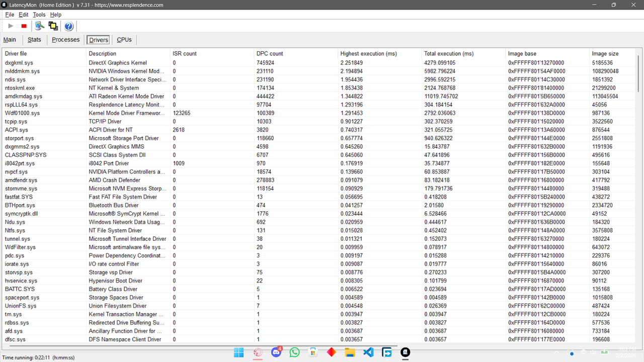
Task: Select the BATTC.SYS driver row
Action: pos(319,289)
